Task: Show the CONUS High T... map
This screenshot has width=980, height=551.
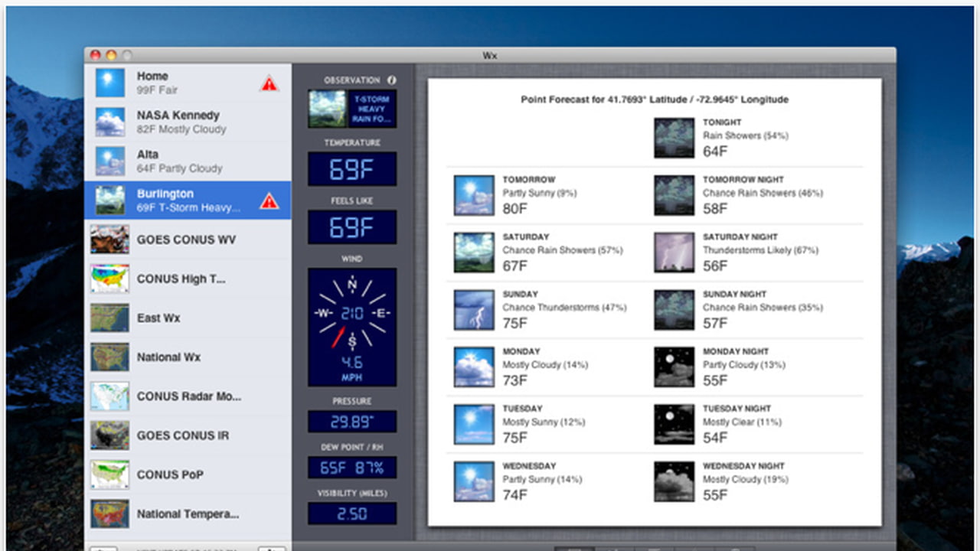Action: click(x=188, y=279)
